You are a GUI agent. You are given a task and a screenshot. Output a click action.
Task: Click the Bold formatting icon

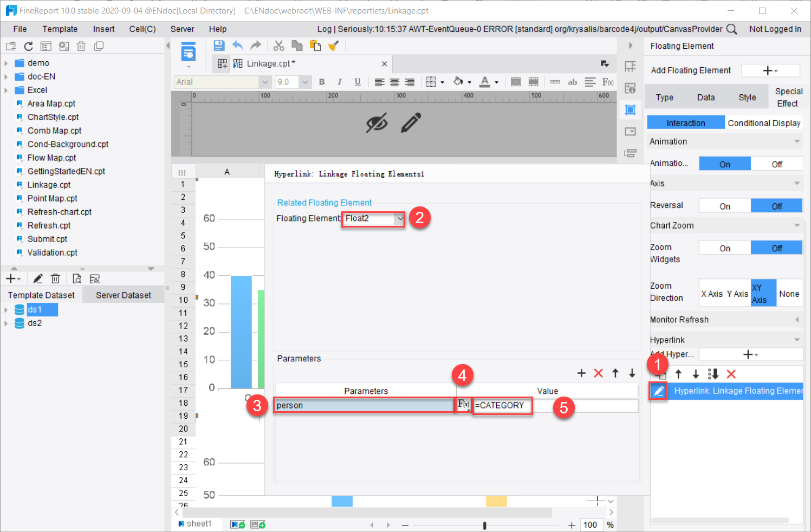point(322,82)
